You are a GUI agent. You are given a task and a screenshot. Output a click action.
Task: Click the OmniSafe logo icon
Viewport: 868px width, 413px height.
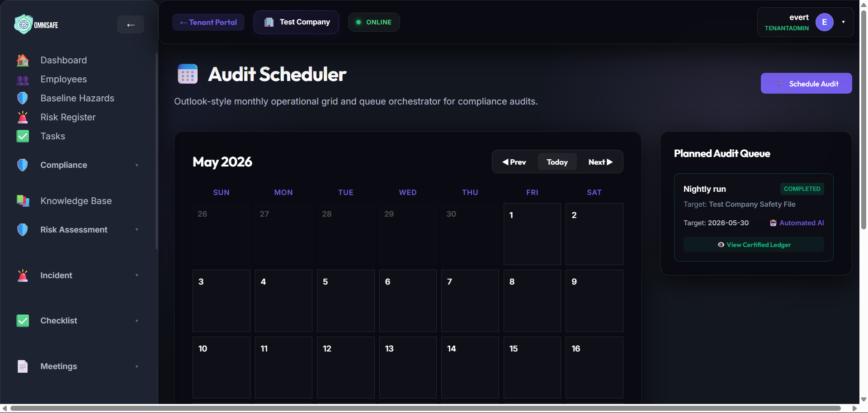pyautogui.click(x=23, y=24)
